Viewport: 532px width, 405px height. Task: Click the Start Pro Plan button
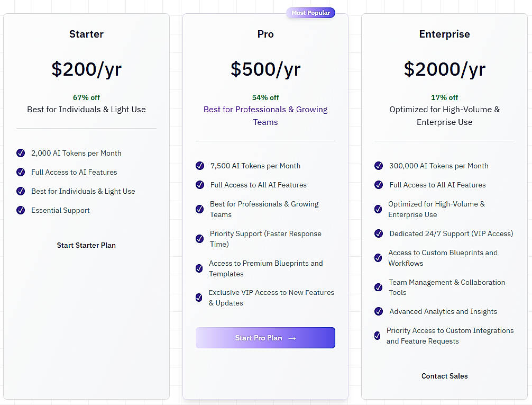point(265,338)
